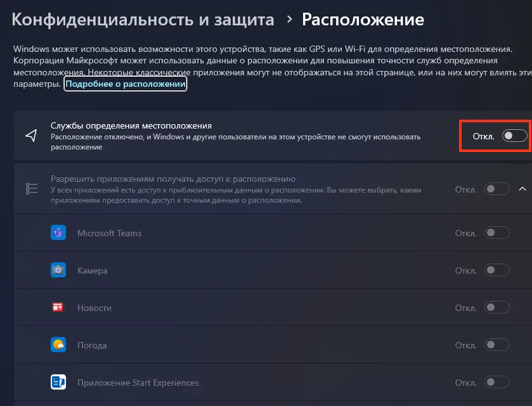Click the Microsoft Teams app icon
532x406 pixels.
(58, 233)
